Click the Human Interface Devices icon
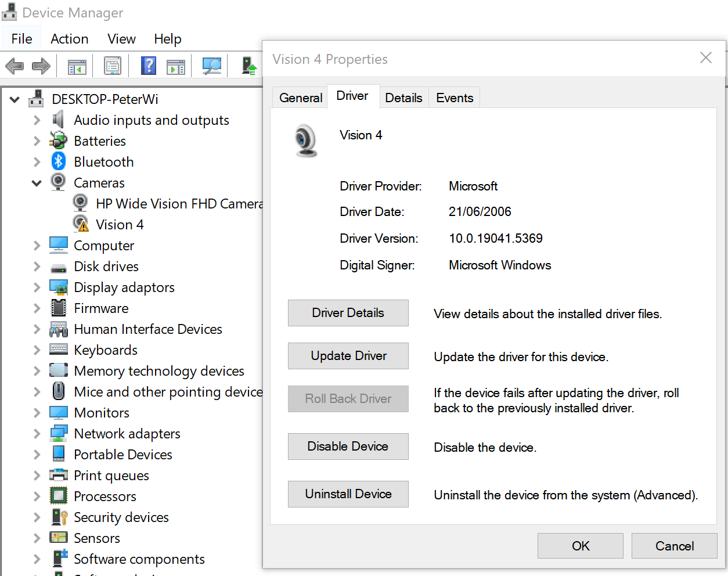The height and width of the screenshot is (576, 728). pyautogui.click(x=58, y=329)
